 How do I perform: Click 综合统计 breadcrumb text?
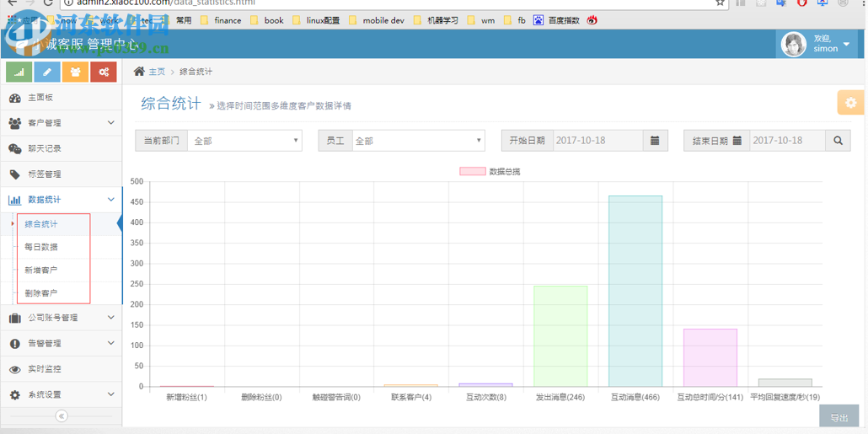[196, 72]
